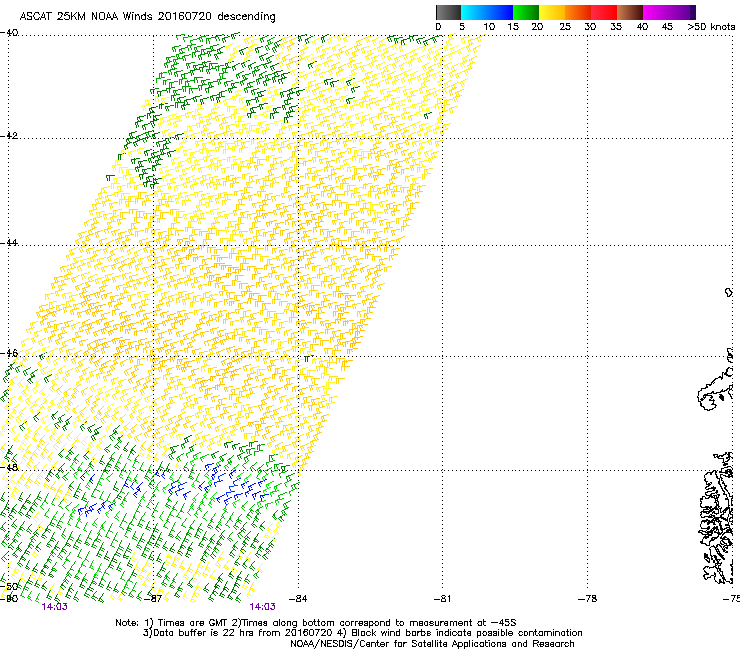Click the 'Data buffer is 22 hrs' note line
Viewport: 740px width, 650px height.
click(362, 633)
